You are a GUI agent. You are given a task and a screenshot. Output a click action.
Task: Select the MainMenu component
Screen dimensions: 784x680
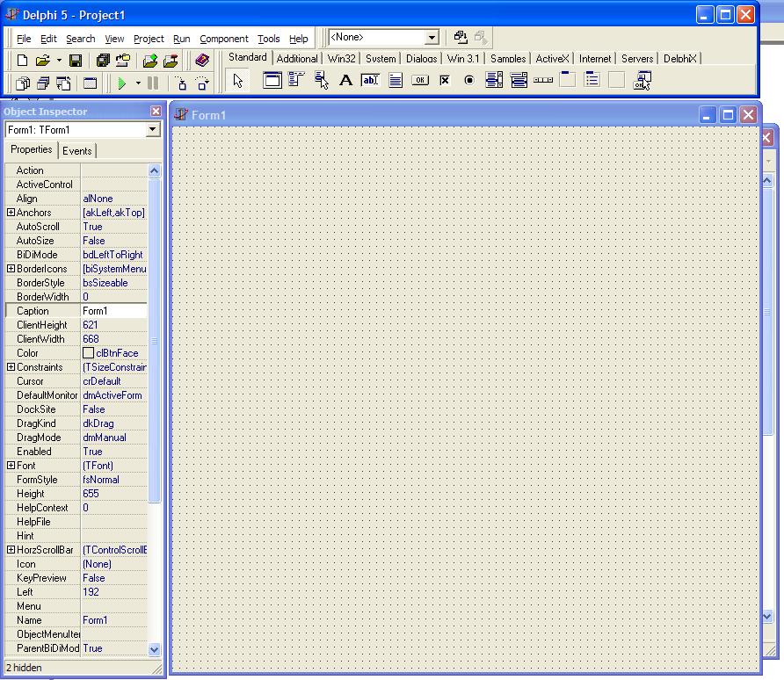pos(296,80)
